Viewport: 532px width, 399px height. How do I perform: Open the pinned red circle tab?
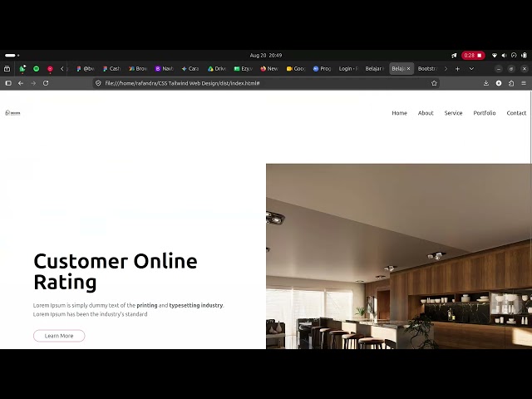pos(50,69)
